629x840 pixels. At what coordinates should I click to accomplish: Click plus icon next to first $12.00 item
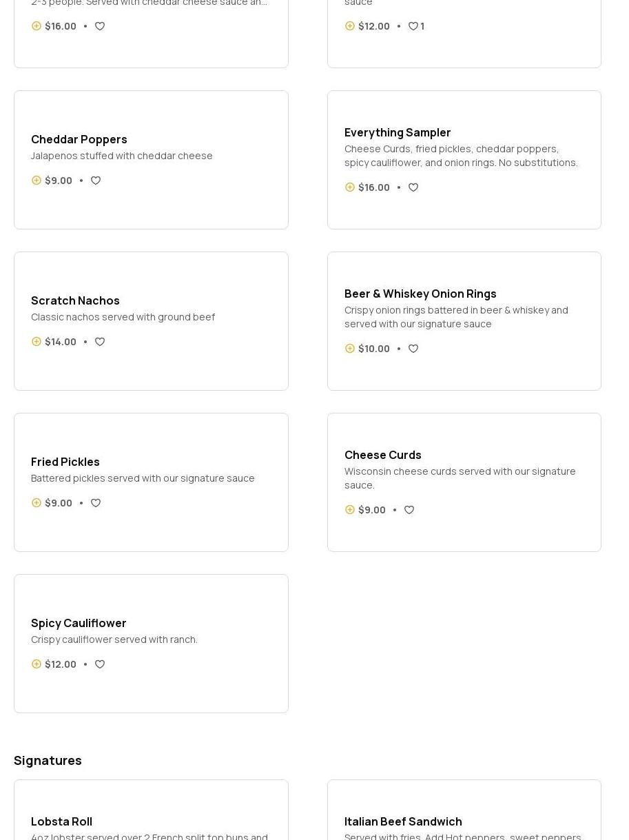(x=350, y=26)
